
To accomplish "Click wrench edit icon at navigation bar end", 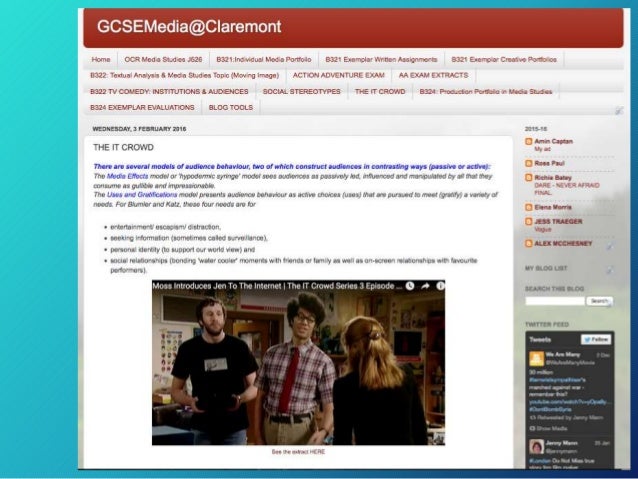I will click(619, 110).
